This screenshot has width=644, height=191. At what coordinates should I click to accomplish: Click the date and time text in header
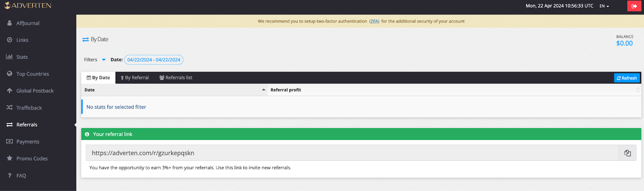[x=559, y=6]
